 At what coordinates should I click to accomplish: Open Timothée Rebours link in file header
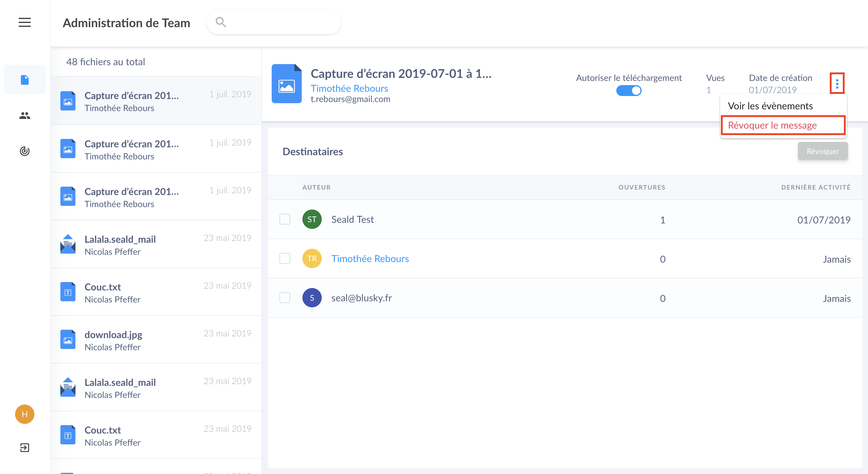click(349, 88)
